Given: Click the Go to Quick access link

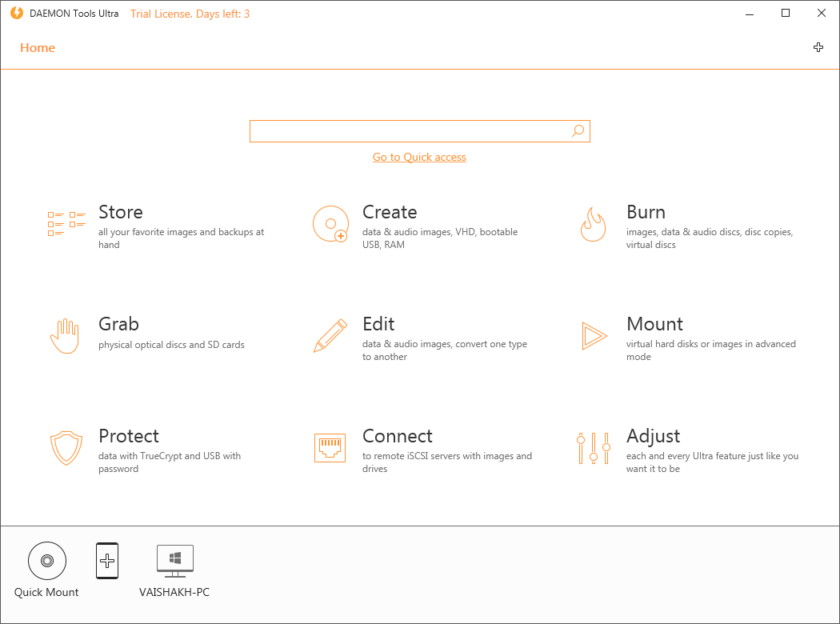Looking at the screenshot, I should [419, 157].
